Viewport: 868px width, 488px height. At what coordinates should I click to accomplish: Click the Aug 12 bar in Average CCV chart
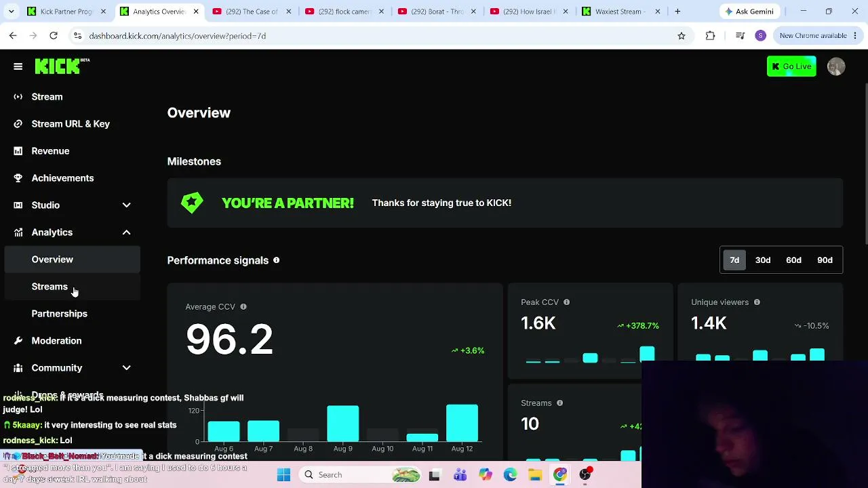pos(462,423)
